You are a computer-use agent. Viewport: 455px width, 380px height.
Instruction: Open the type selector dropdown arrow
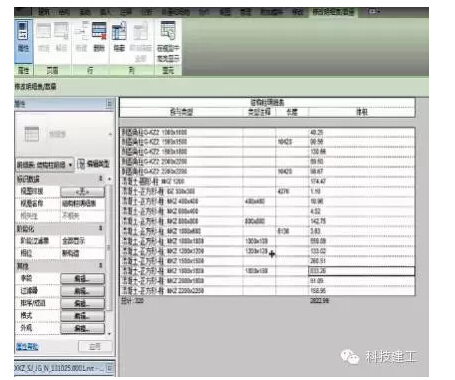[110, 134]
